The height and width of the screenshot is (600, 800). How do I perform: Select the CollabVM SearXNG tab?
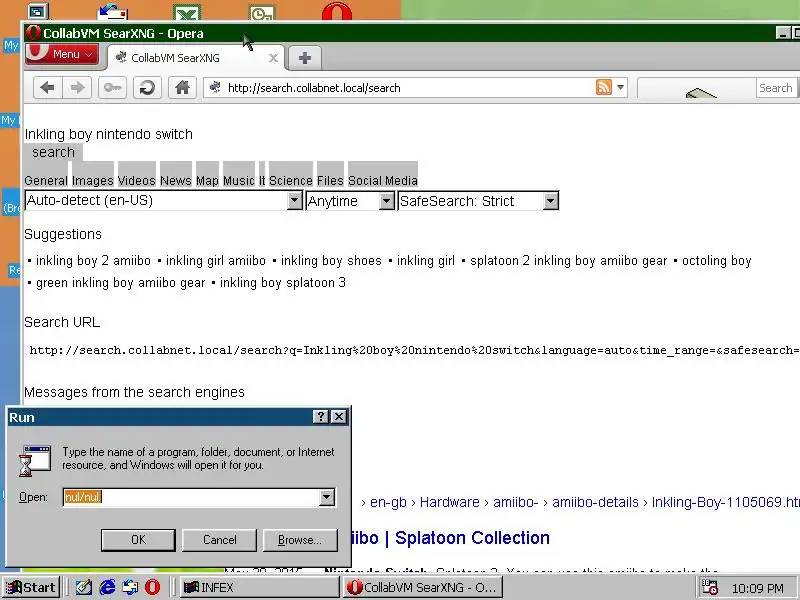pyautogui.click(x=196, y=58)
